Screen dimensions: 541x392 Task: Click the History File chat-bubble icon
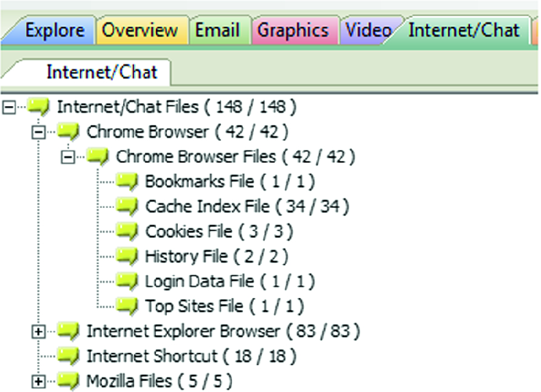[x=127, y=257]
